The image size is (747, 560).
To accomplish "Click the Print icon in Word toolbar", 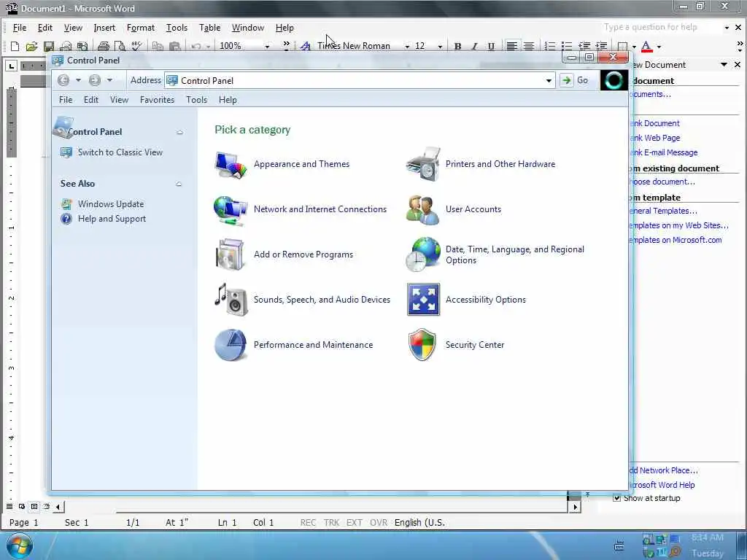I will (x=104, y=46).
